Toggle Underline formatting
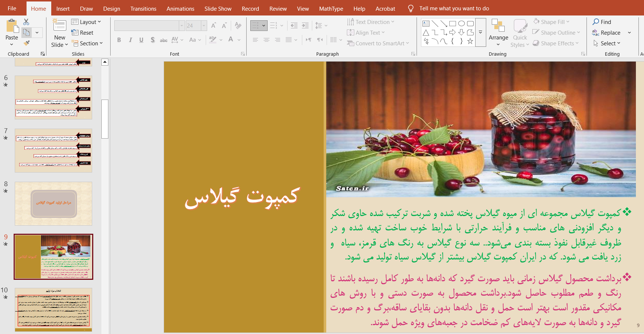This screenshot has height=334, width=644. click(x=141, y=40)
